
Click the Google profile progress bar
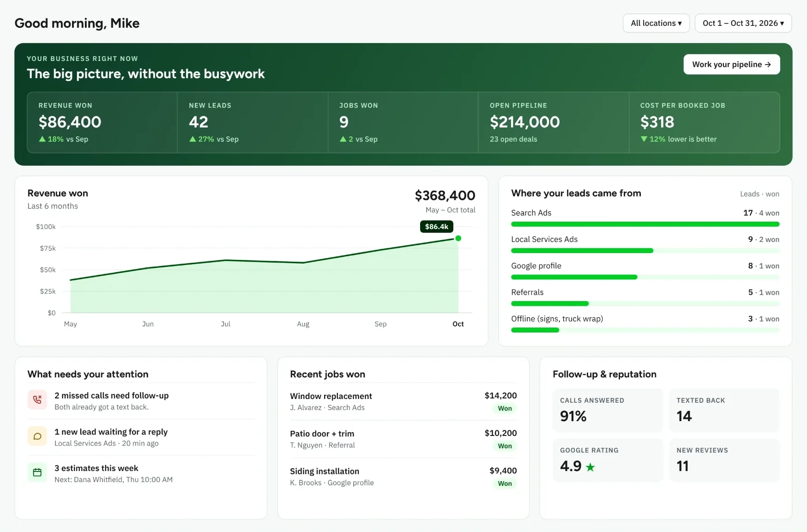[645, 277]
